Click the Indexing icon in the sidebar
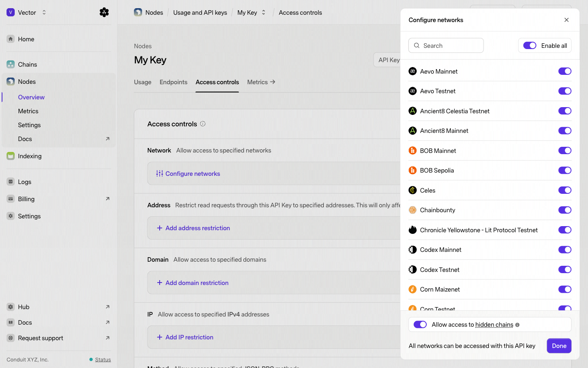This screenshot has height=368, width=588. [x=11, y=156]
